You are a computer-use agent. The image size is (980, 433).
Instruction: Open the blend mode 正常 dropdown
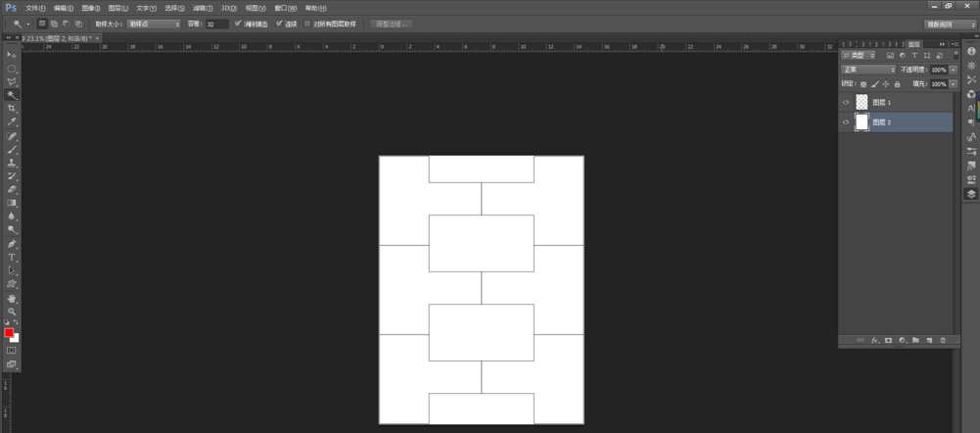(869, 70)
